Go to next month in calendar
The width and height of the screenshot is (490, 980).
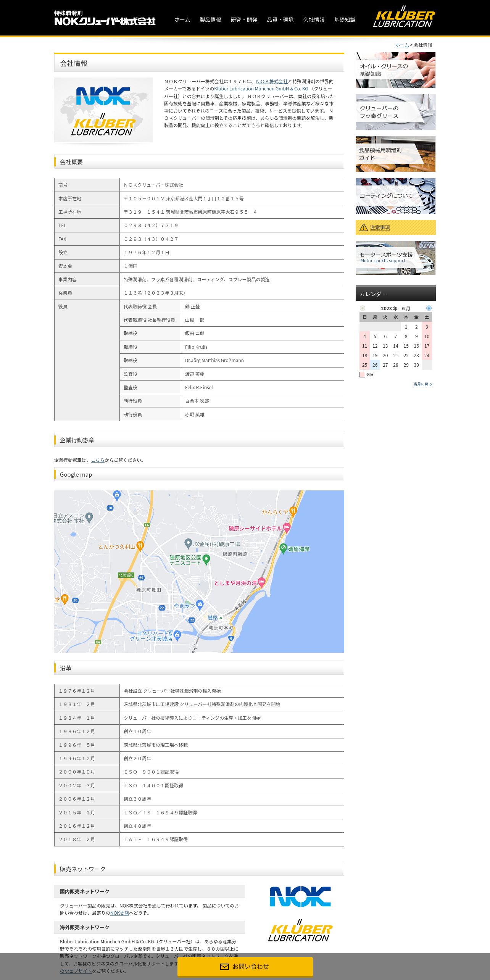click(x=429, y=308)
